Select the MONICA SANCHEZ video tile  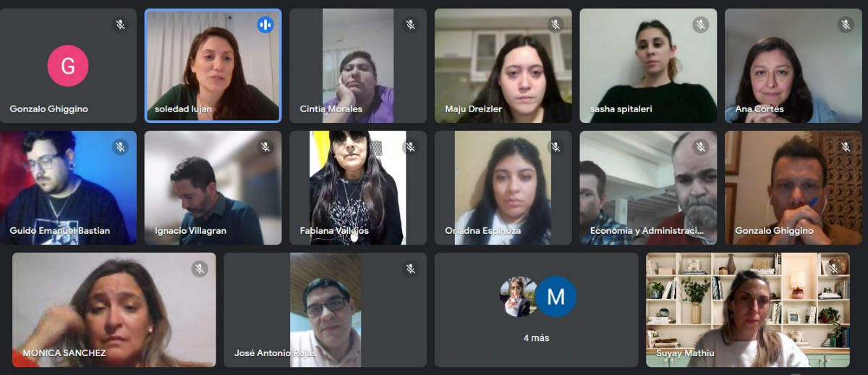pos(114,310)
